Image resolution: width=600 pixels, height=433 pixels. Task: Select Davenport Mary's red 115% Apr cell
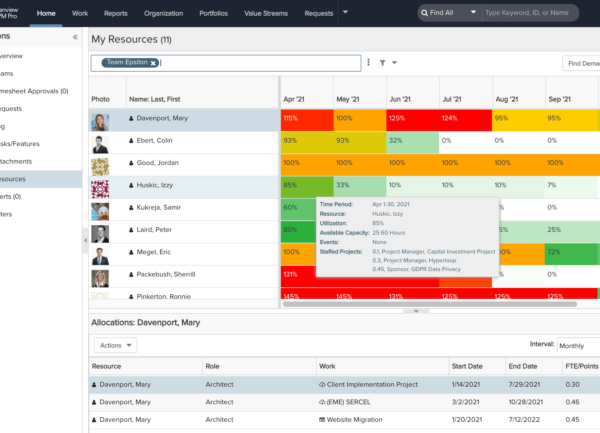pyautogui.click(x=305, y=119)
